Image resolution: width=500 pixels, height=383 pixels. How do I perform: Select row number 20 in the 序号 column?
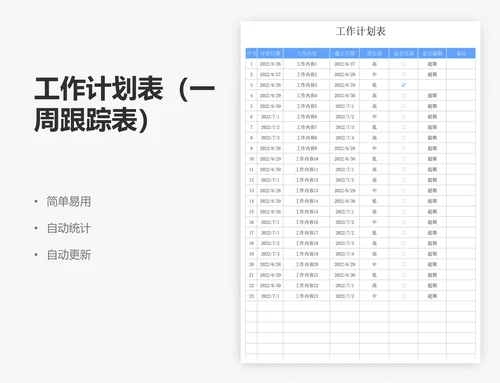251,264
